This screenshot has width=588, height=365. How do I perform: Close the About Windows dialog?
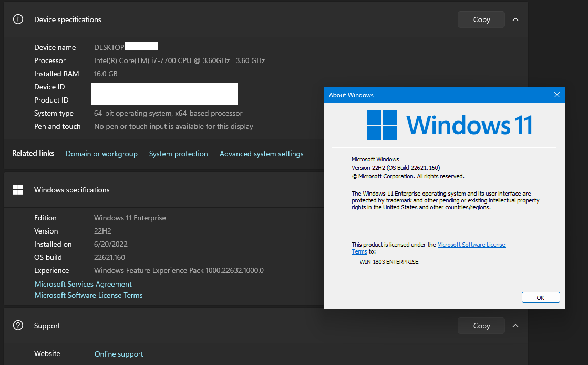tap(556, 95)
